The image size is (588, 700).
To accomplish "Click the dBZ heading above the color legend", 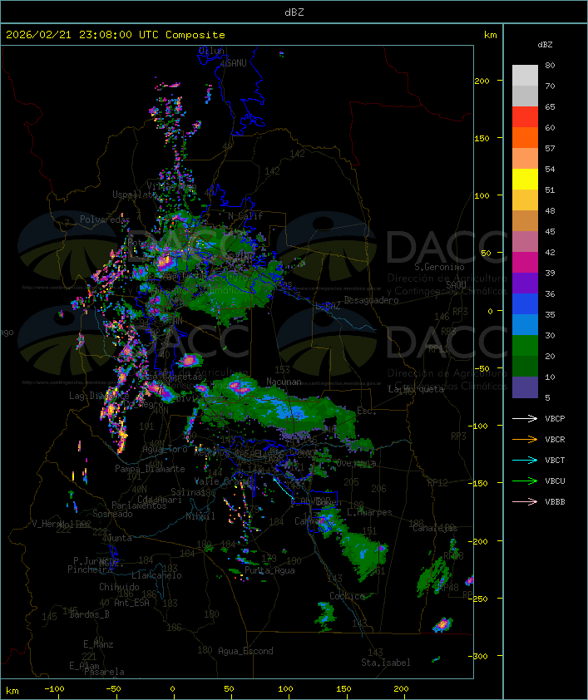I will [545, 45].
